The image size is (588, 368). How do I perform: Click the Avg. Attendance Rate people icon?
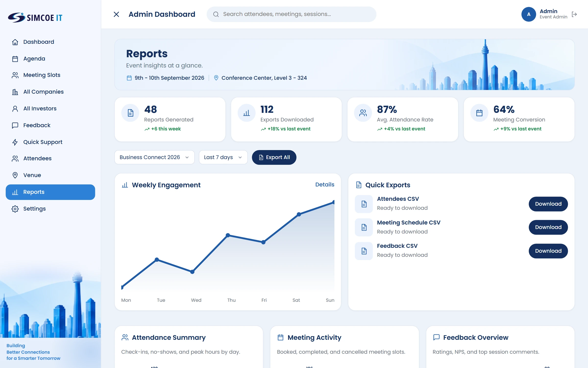tap(363, 113)
